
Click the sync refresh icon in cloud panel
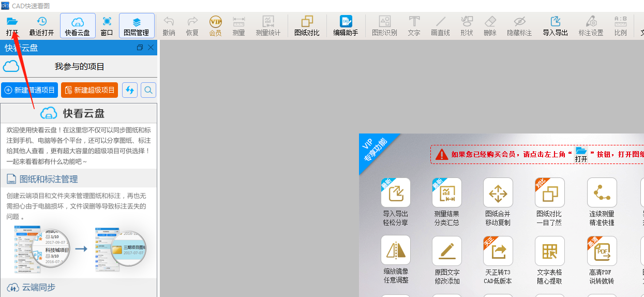pos(130,90)
